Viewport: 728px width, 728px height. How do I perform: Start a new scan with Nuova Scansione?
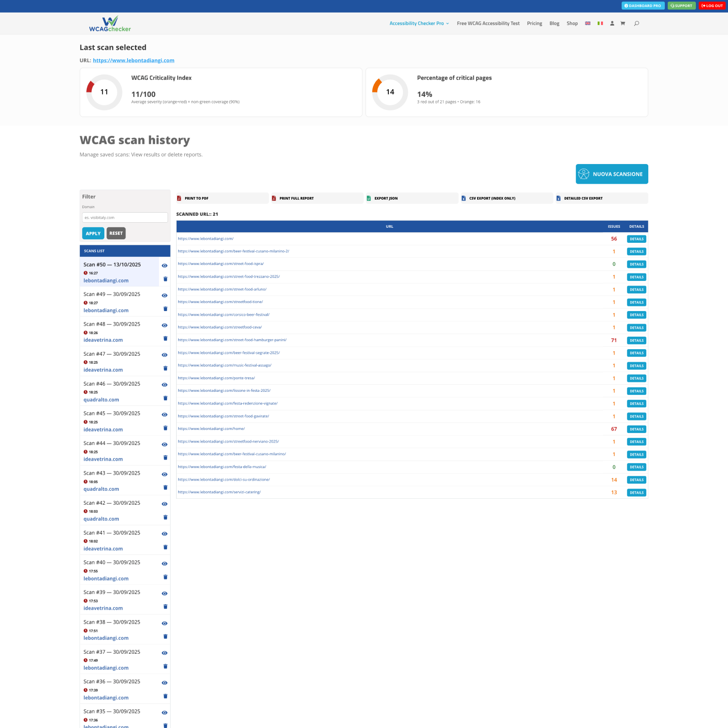[x=612, y=174]
